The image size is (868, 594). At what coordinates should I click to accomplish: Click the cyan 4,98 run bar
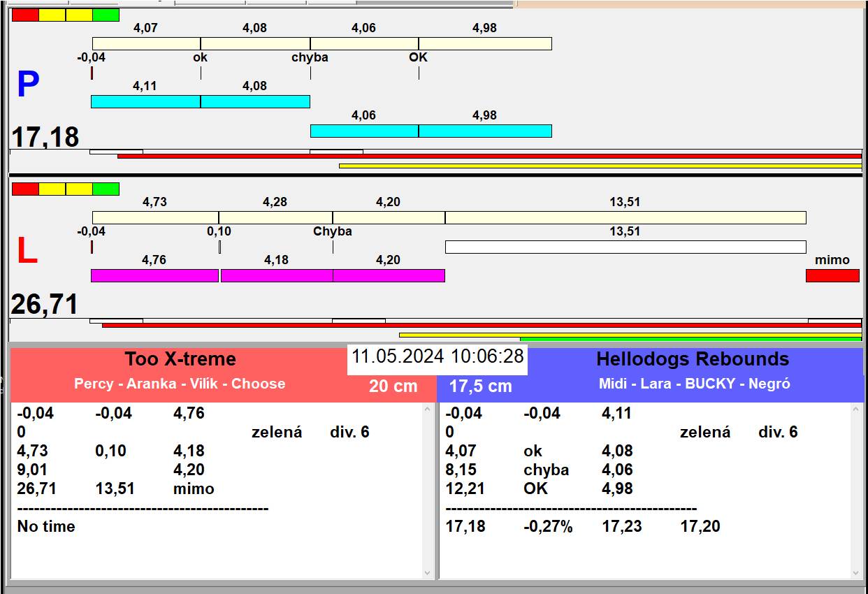click(485, 131)
